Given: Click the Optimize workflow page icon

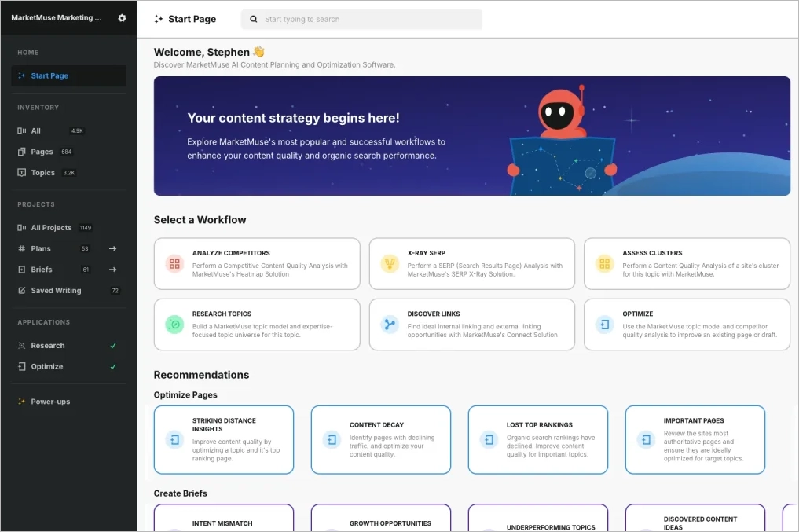Looking at the screenshot, I should click(x=604, y=325).
